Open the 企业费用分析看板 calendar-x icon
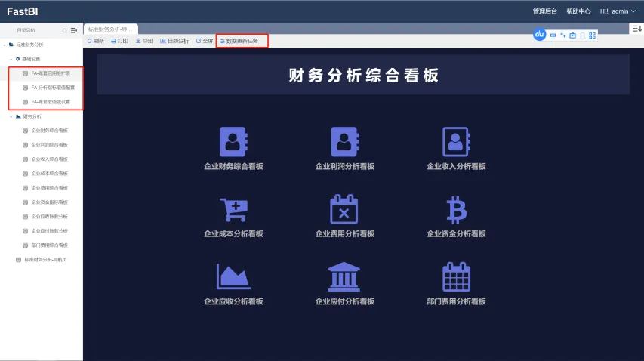This screenshot has width=644, height=361. pos(344,209)
